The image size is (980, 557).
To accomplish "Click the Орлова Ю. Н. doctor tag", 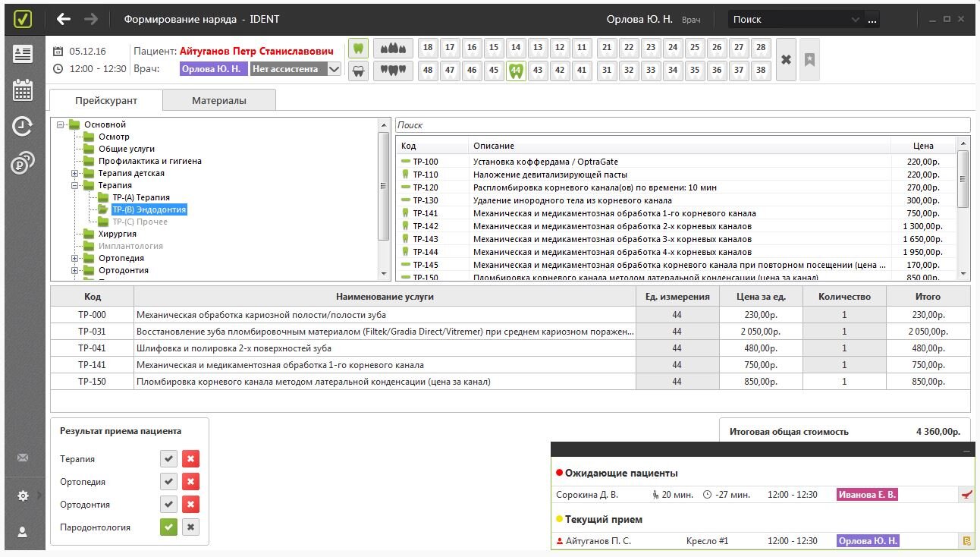I will pyautogui.click(x=213, y=69).
